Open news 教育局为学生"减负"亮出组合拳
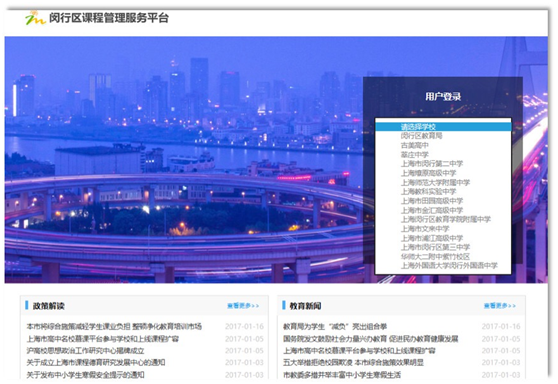558x384 pixels. click(x=335, y=326)
